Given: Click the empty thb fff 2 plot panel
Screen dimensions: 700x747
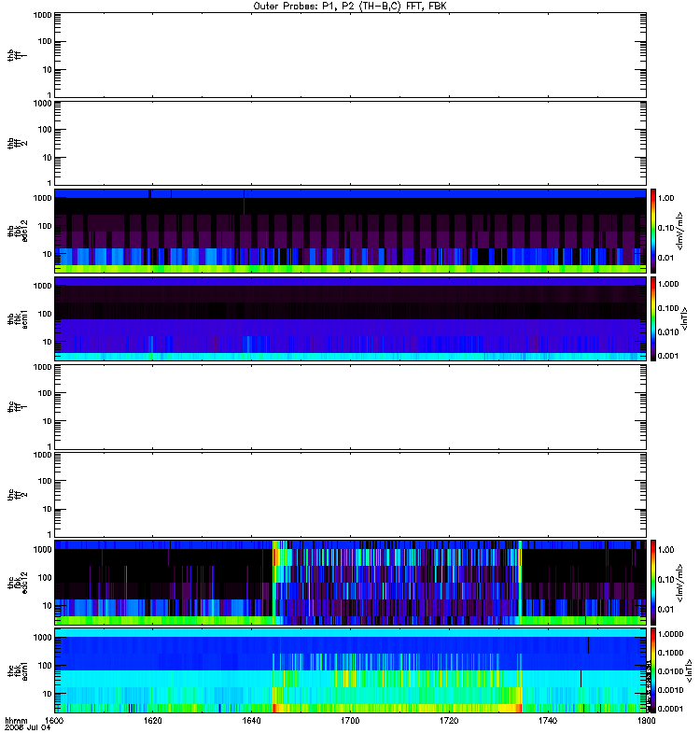Looking at the screenshot, I should tap(350, 143).
